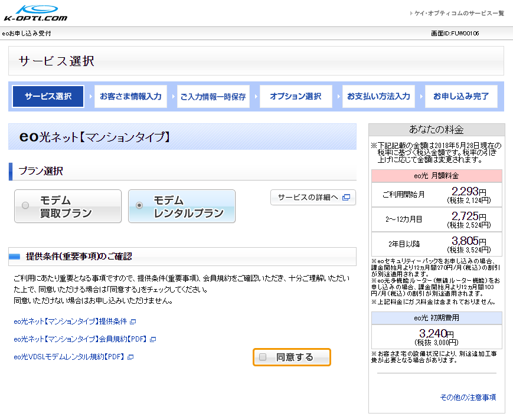
Task: Open サービスの詳細へ button
Action: pos(313,198)
